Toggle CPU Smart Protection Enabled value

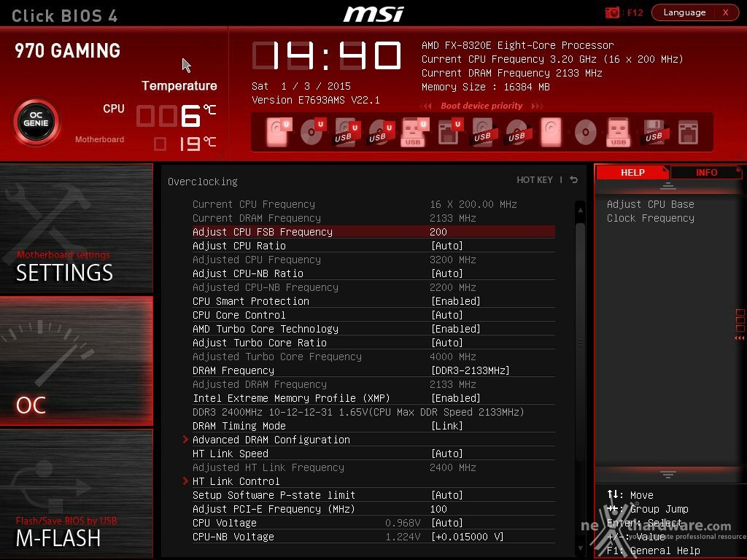455,301
